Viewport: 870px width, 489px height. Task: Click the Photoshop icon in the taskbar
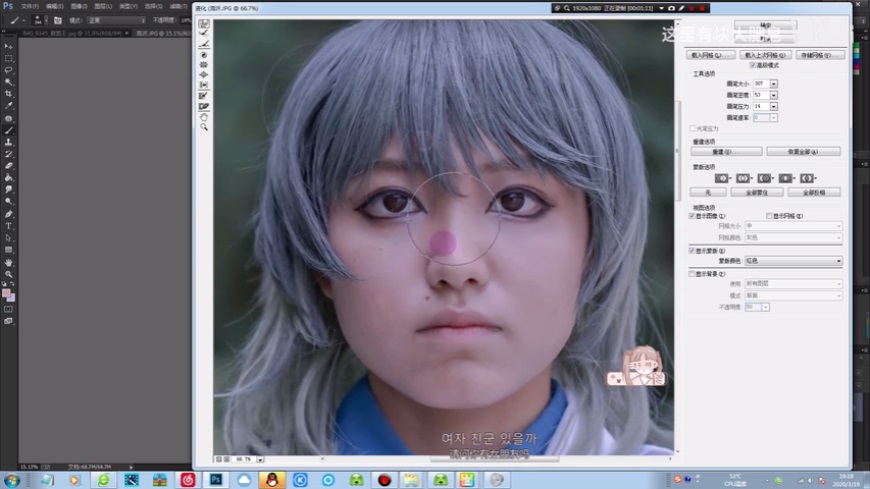click(x=215, y=479)
